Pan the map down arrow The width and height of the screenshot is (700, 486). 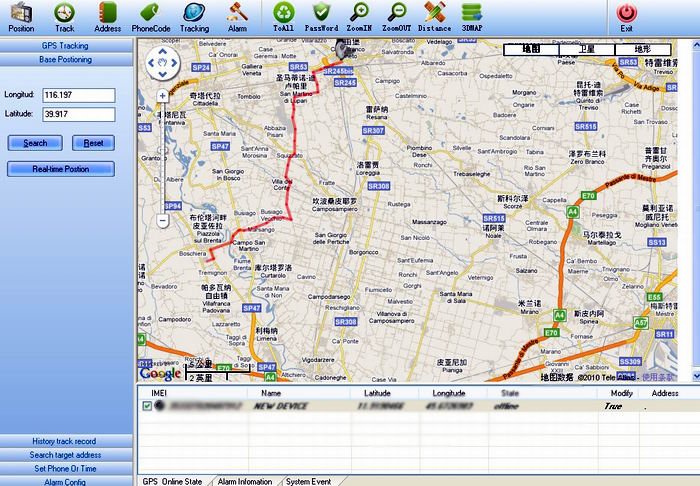[x=162, y=74]
